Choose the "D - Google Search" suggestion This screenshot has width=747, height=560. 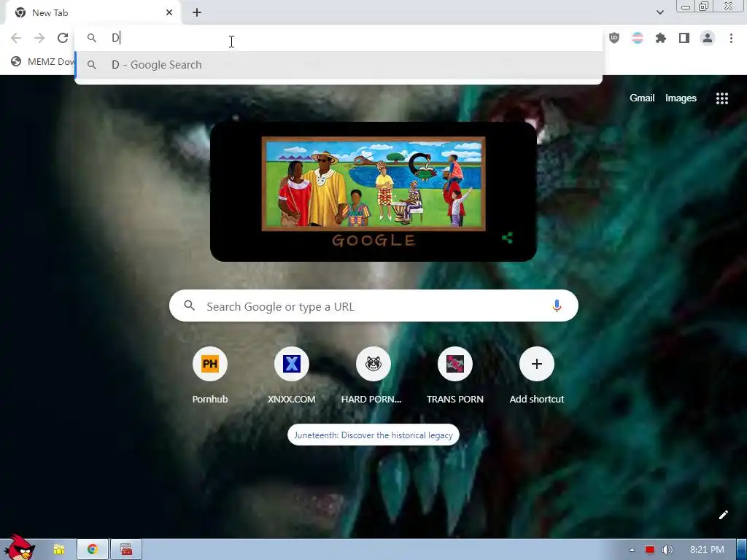point(338,65)
